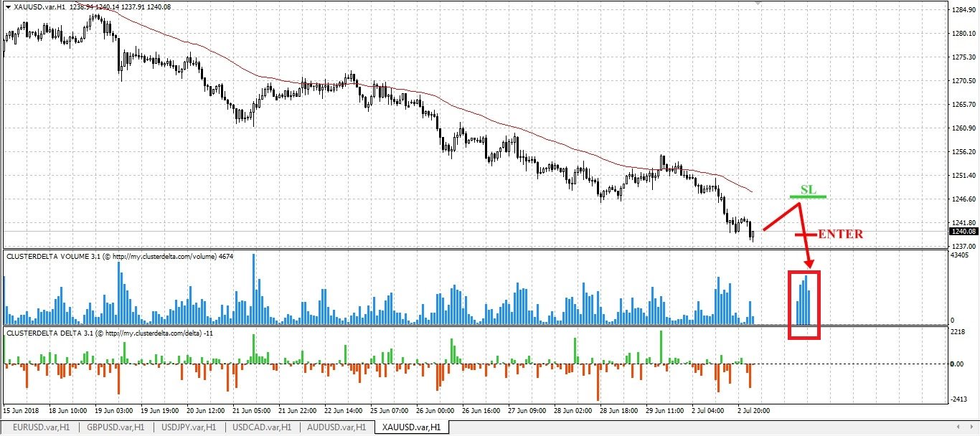The image size is (980, 436).
Task: Switch to the GBPUSD.var,H1 chart tab
Action: pyautogui.click(x=115, y=427)
